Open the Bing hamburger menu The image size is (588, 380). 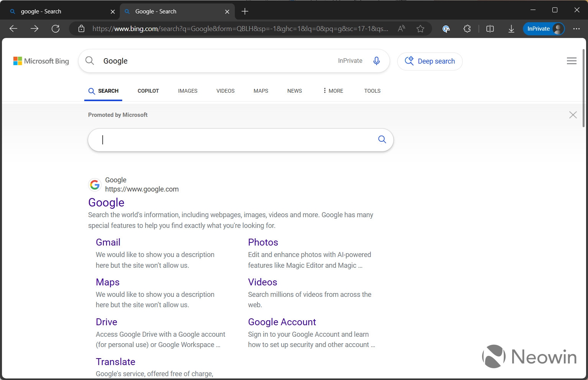[571, 61]
